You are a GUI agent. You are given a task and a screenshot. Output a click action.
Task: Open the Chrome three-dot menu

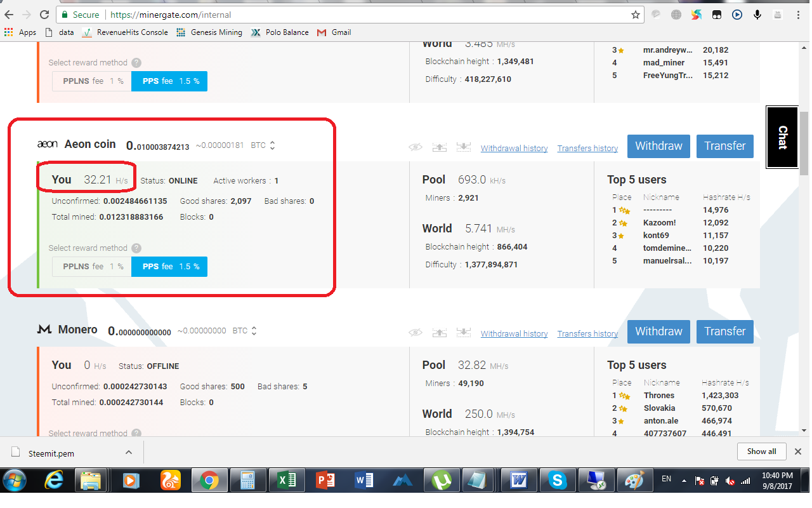(798, 15)
